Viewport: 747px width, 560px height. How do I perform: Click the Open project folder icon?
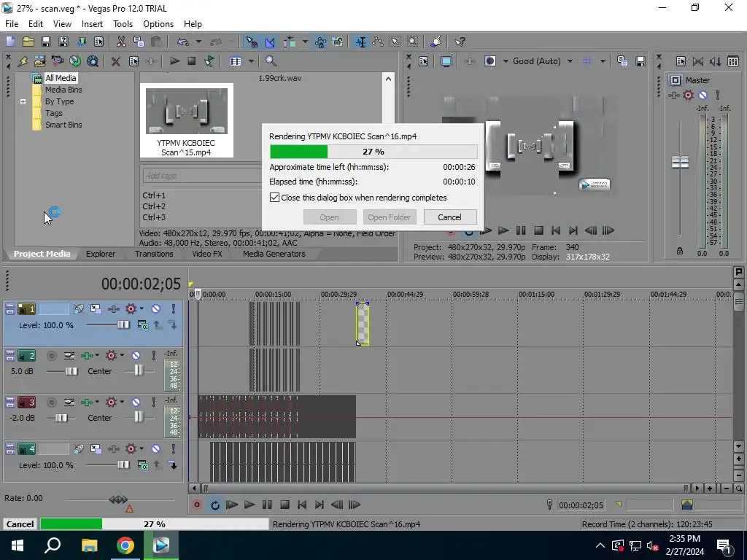click(28, 42)
